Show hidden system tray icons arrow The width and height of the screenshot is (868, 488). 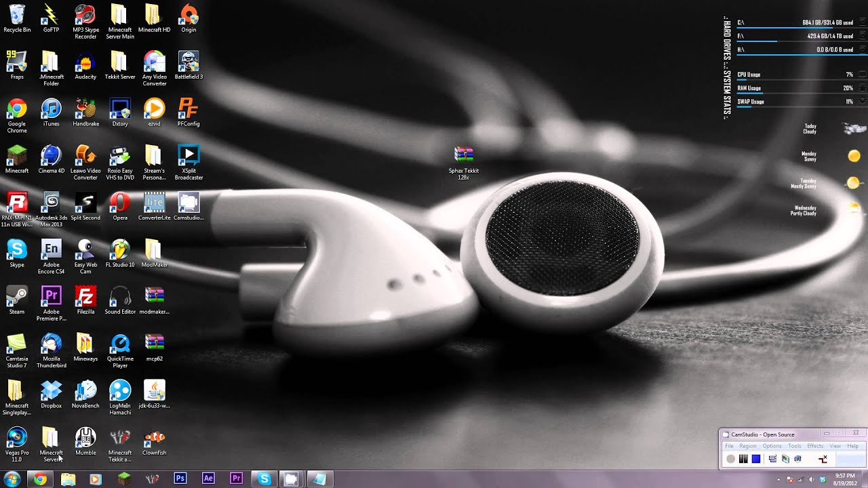[x=778, y=479]
